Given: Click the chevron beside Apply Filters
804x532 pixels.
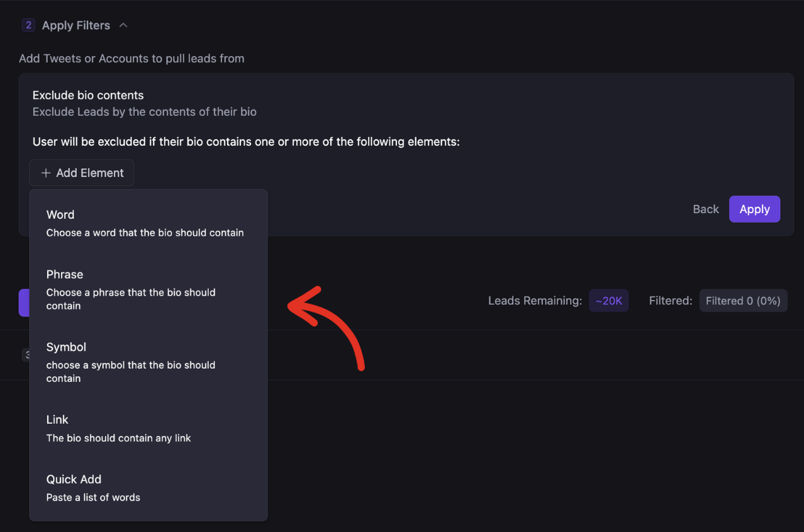Looking at the screenshot, I should click(123, 25).
